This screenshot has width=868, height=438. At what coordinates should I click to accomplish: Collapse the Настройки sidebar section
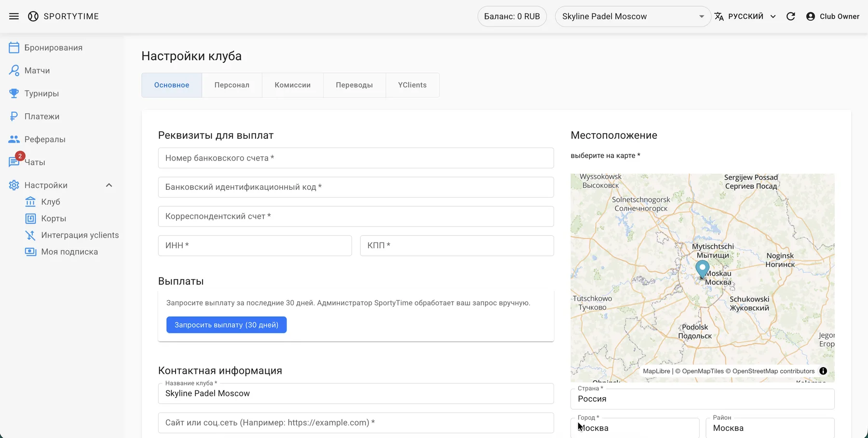[109, 186]
